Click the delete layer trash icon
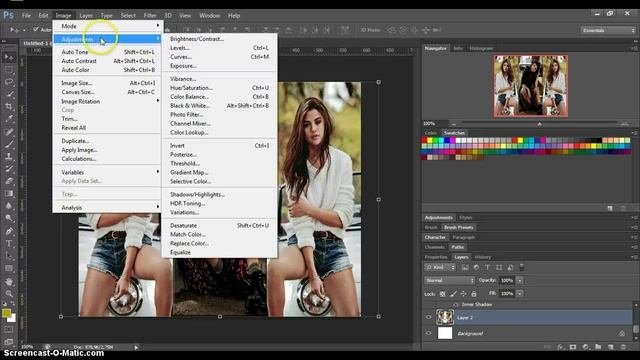The image size is (640, 360). (x=623, y=347)
